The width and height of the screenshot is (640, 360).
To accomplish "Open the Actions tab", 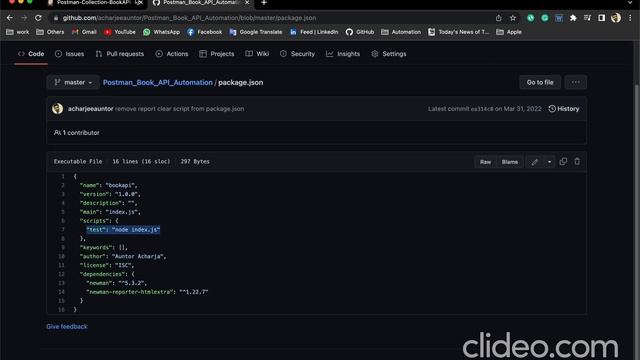I will 172,54.
